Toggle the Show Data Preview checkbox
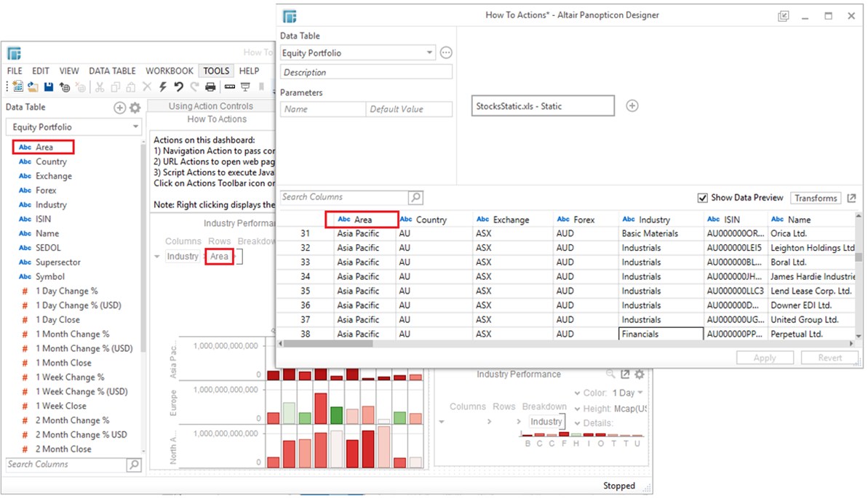This screenshot has height=498, width=868. pyautogui.click(x=702, y=198)
